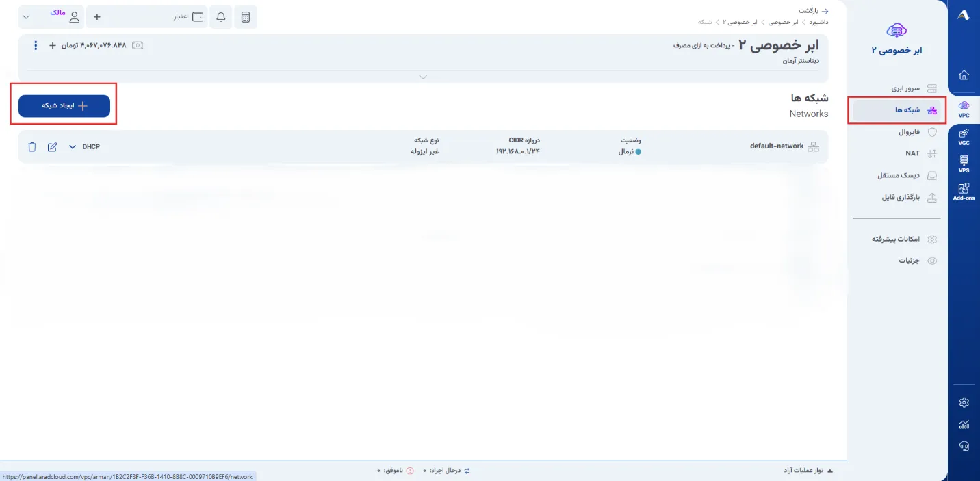Open notifications bell

(x=220, y=17)
